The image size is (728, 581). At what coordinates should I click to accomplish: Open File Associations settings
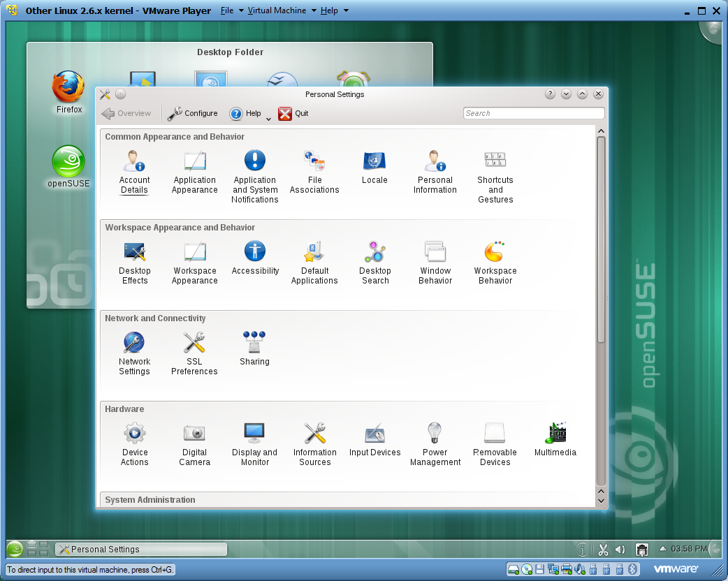pos(314,172)
